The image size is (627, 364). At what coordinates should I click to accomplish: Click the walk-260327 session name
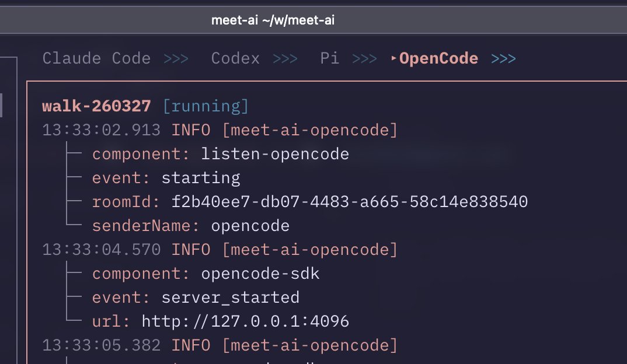(96, 106)
